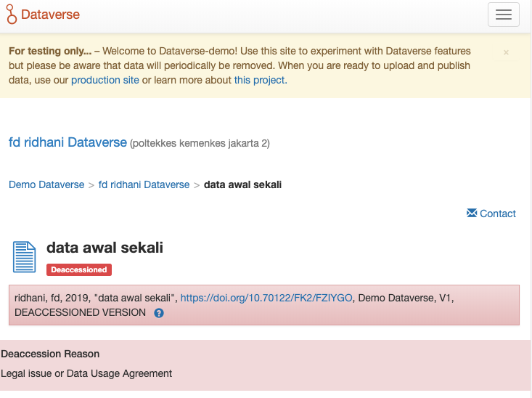Go to Demo Dataverse breadcrumb
The image size is (532, 398).
46,184
